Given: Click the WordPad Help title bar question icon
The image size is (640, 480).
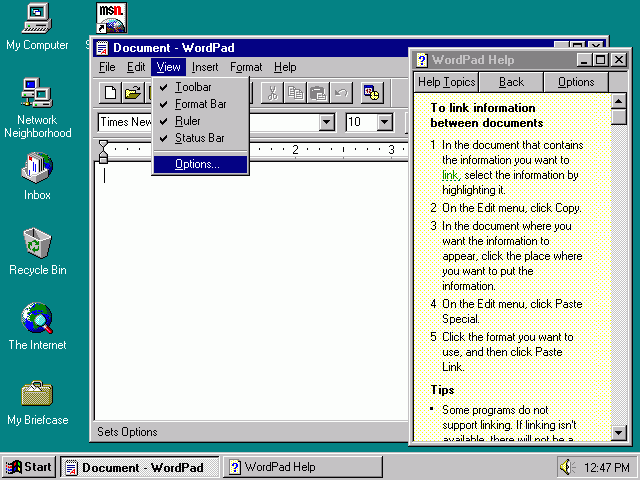Looking at the screenshot, I should [422, 60].
